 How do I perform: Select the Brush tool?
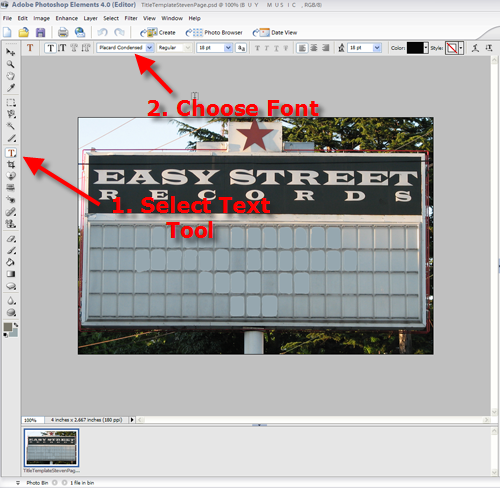coord(11,250)
